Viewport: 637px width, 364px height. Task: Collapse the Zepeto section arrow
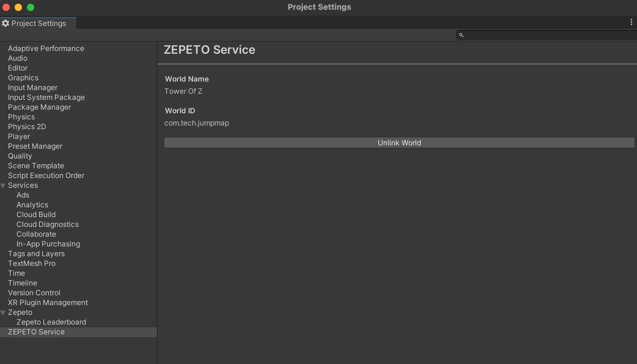(x=3, y=312)
